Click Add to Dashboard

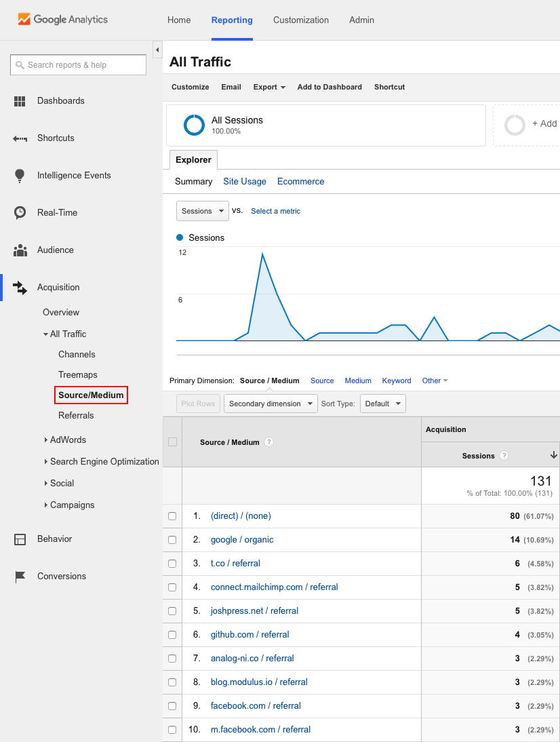pyautogui.click(x=329, y=87)
